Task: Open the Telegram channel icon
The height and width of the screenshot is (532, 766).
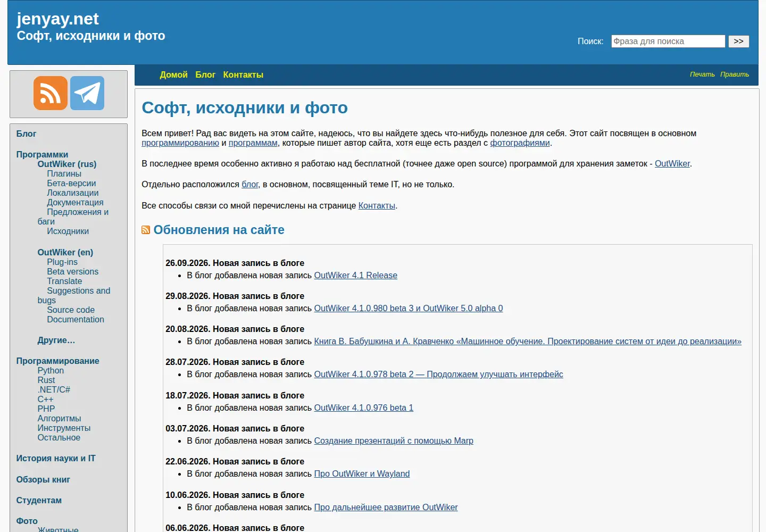Action: [x=87, y=93]
